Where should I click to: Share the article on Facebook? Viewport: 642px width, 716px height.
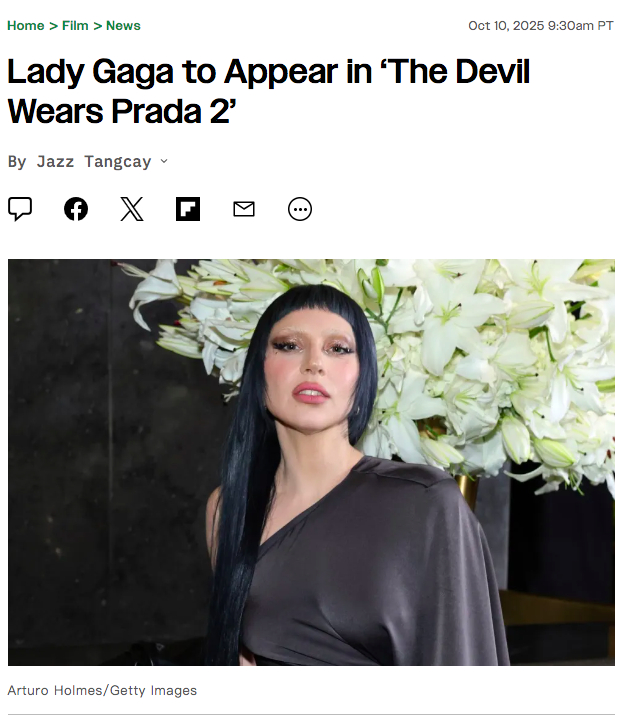[76, 209]
